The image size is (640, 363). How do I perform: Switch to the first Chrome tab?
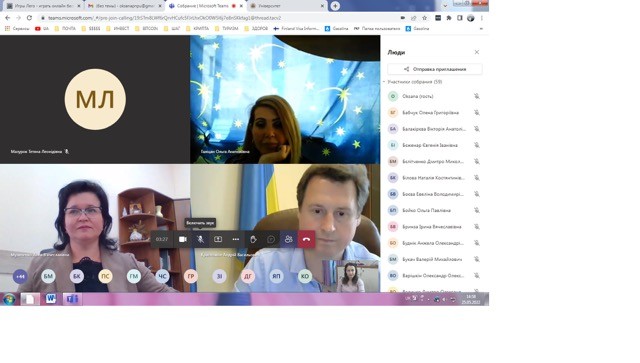pyautogui.click(x=43, y=6)
